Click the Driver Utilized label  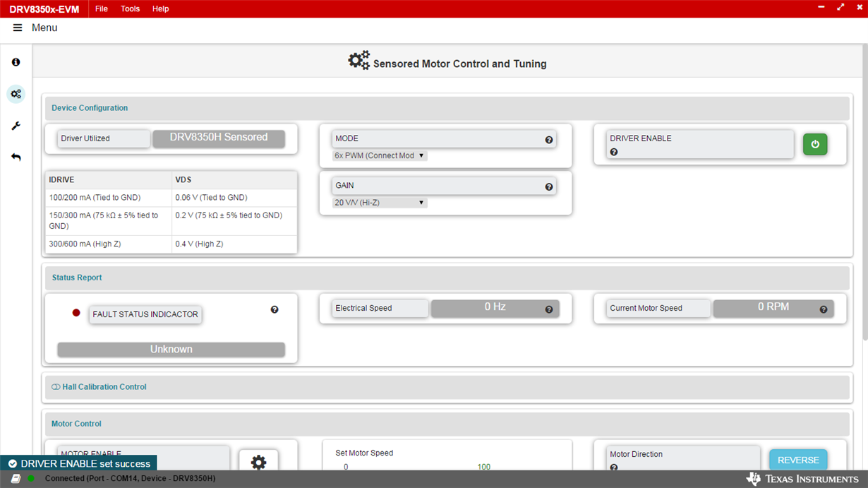coord(104,138)
